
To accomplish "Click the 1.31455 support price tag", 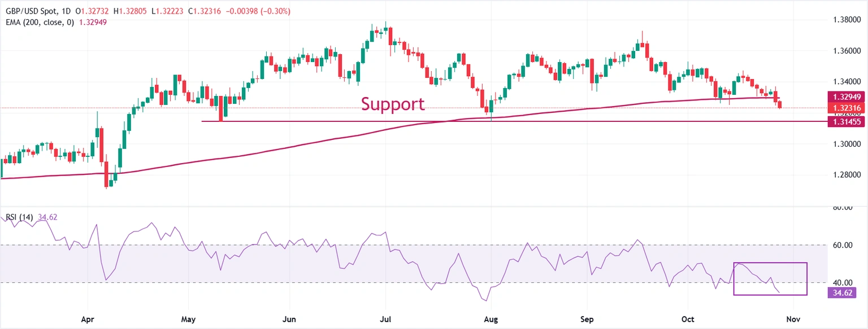I will 845,121.
